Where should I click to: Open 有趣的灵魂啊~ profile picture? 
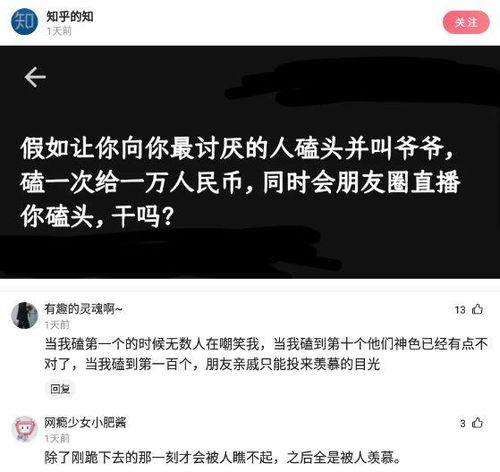pyautogui.click(x=24, y=315)
